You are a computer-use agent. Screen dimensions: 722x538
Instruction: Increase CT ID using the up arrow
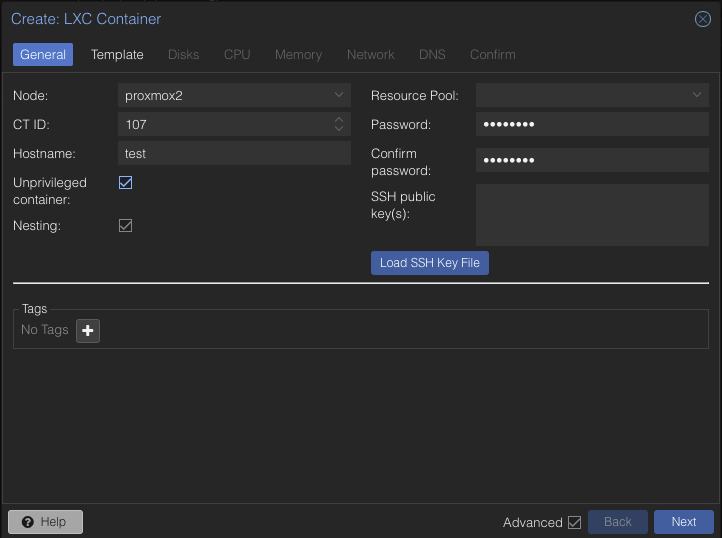(x=339, y=120)
